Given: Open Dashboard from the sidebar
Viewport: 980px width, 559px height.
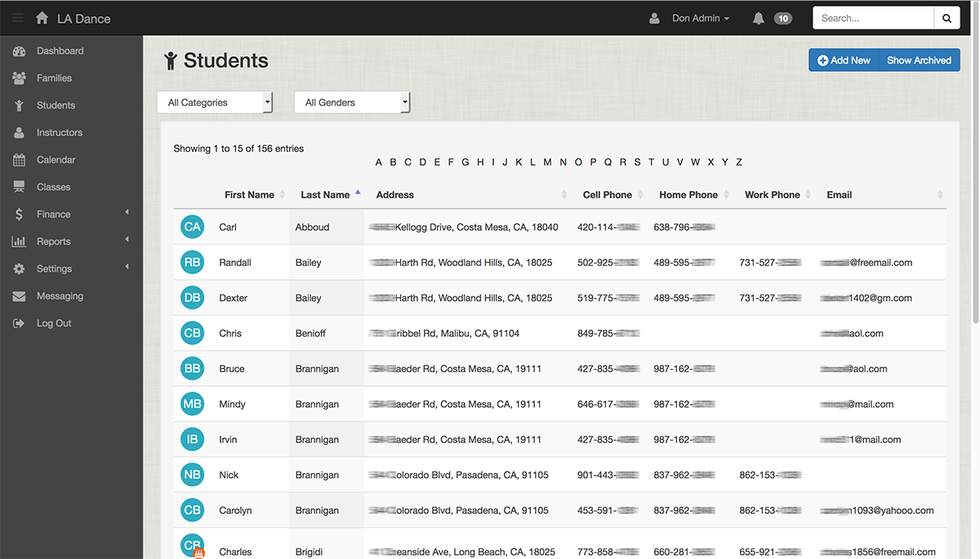Looking at the screenshot, I should [x=60, y=51].
